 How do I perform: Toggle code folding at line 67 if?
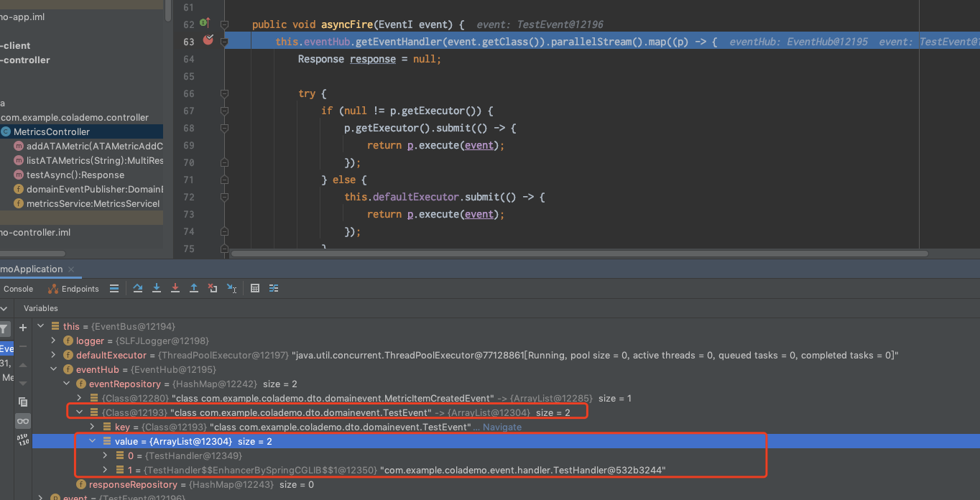coord(224,111)
